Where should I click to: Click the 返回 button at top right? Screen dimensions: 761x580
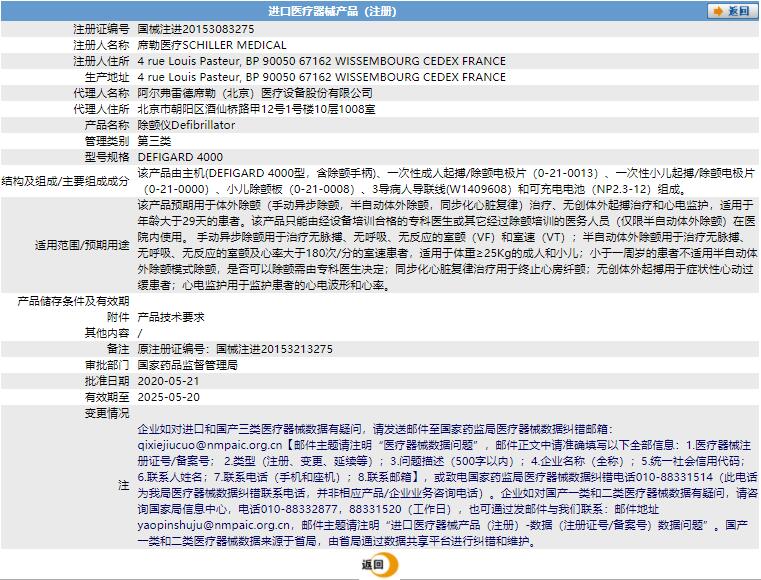click(x=730, y=11)
